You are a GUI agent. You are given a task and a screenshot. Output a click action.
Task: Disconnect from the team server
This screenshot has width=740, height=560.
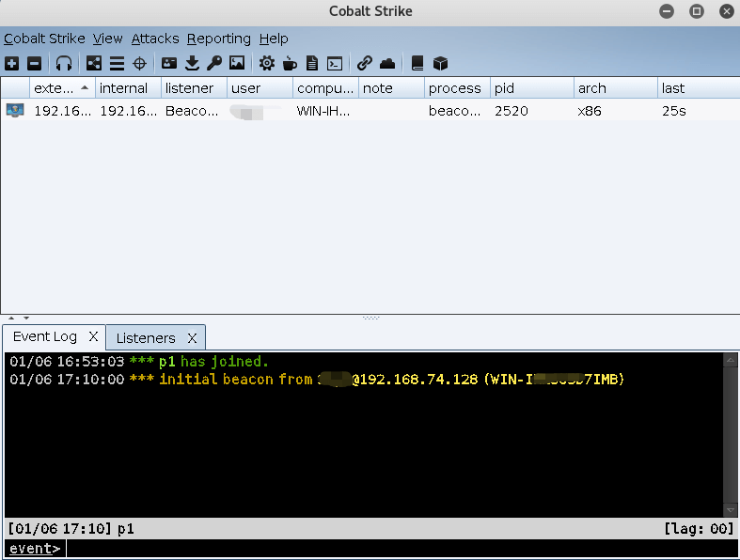(34, 63)
